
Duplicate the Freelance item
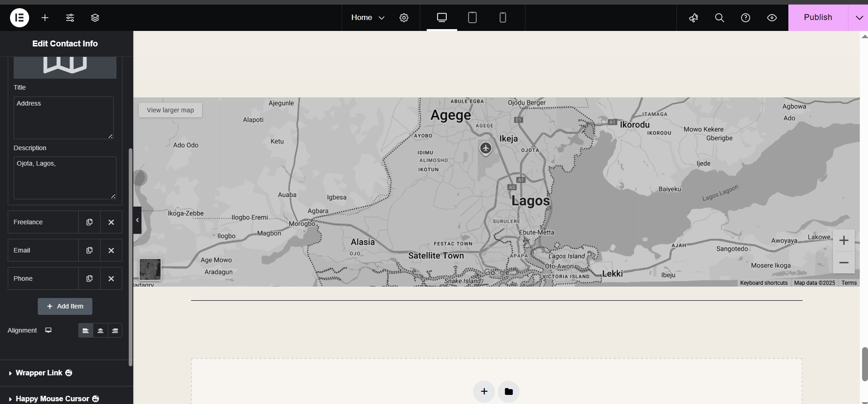coord(89,222)
